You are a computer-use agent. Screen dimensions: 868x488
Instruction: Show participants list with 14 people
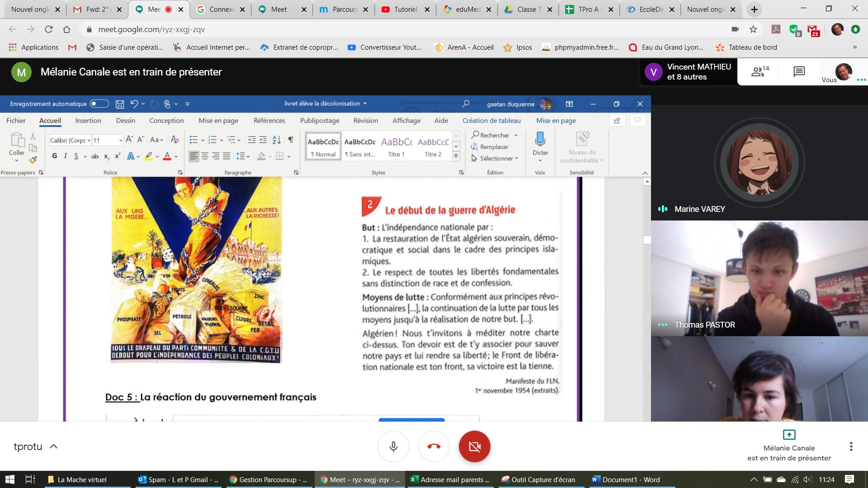tap(759, 71)
